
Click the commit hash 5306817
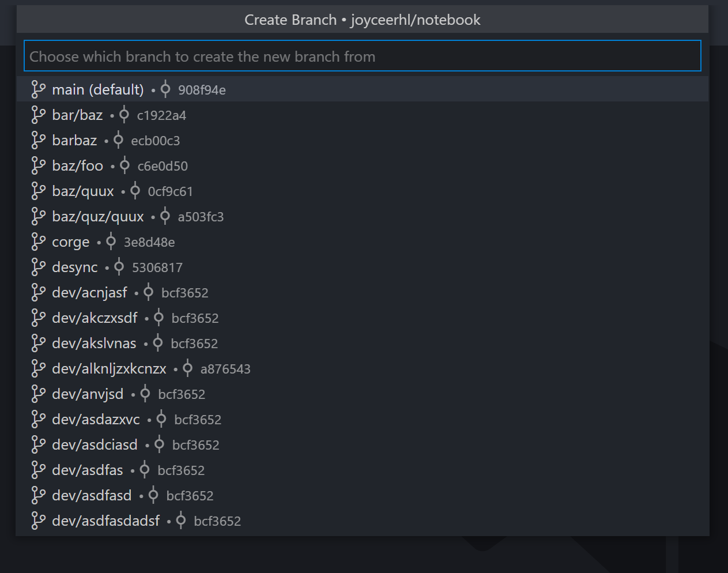pos(157,267)
